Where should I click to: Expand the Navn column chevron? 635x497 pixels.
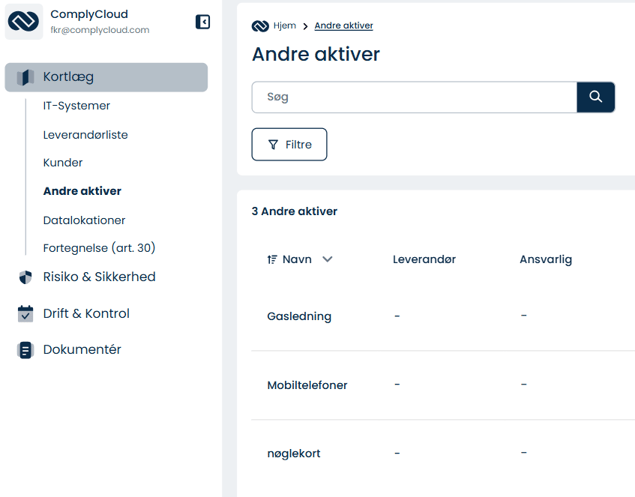(327, 259)
